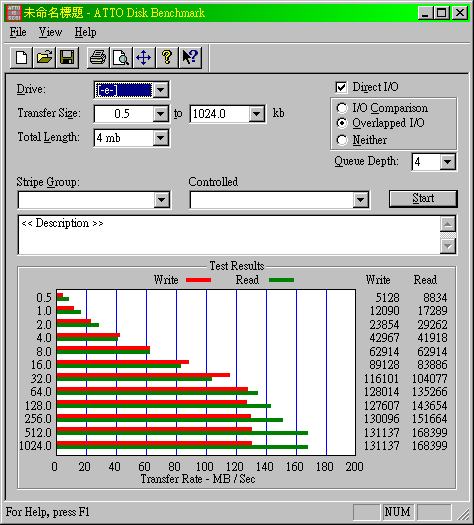
Task: Click the four-arrow move icon in toolbar
Action: (144, 58)
